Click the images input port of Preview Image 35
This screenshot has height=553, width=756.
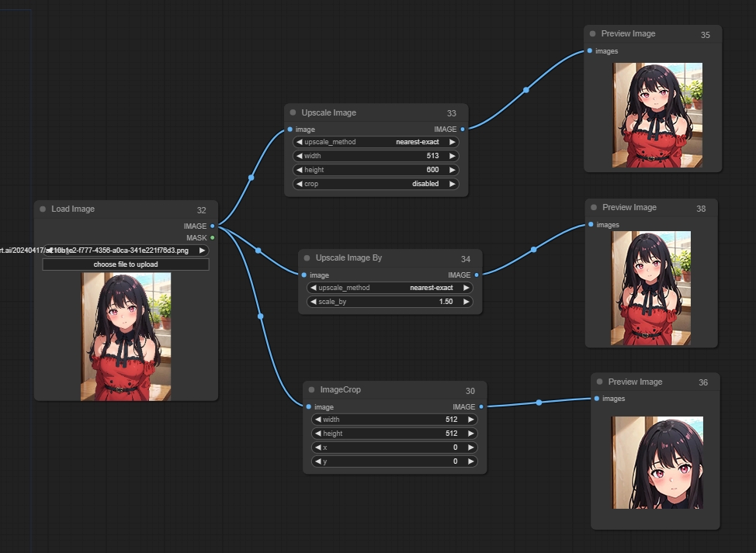pos(590,51)
